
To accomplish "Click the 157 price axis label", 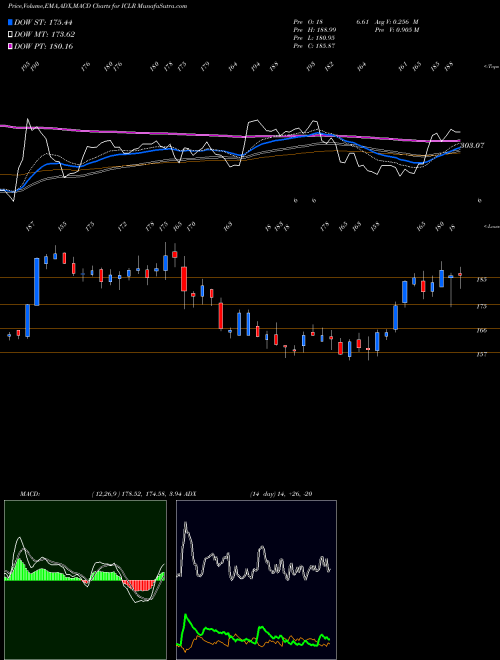I will (x=481, y=354).
